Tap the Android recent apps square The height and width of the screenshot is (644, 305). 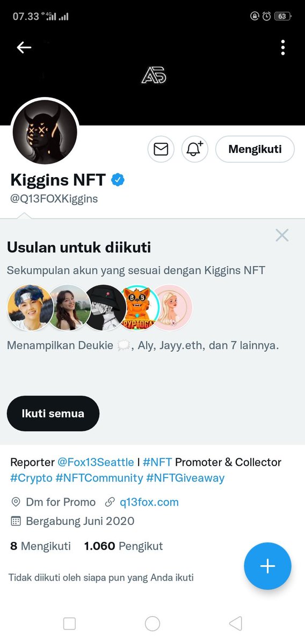pyautogui.click(x=69, y=624)
